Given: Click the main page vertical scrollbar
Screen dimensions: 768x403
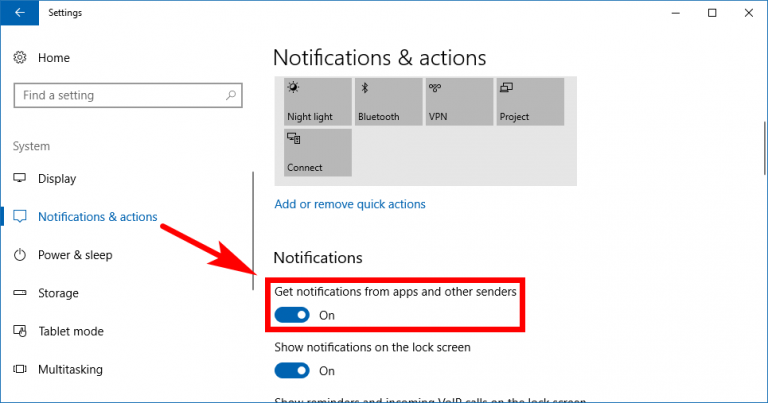Looking at the screenshot, I should pyautogui.click(x=765, y=148).
